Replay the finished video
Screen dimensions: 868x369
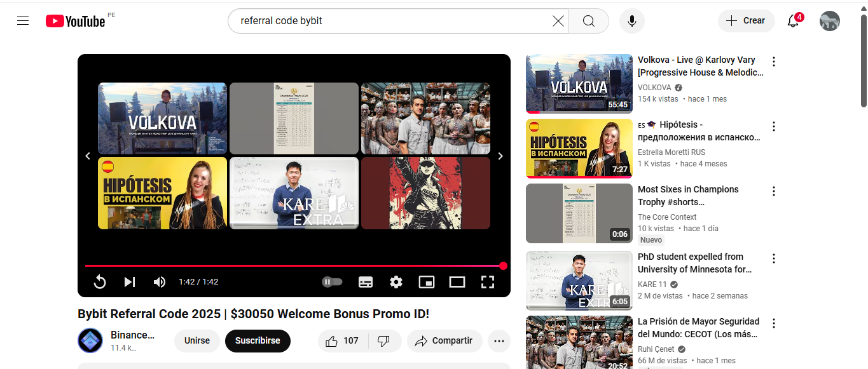[100, 282]
